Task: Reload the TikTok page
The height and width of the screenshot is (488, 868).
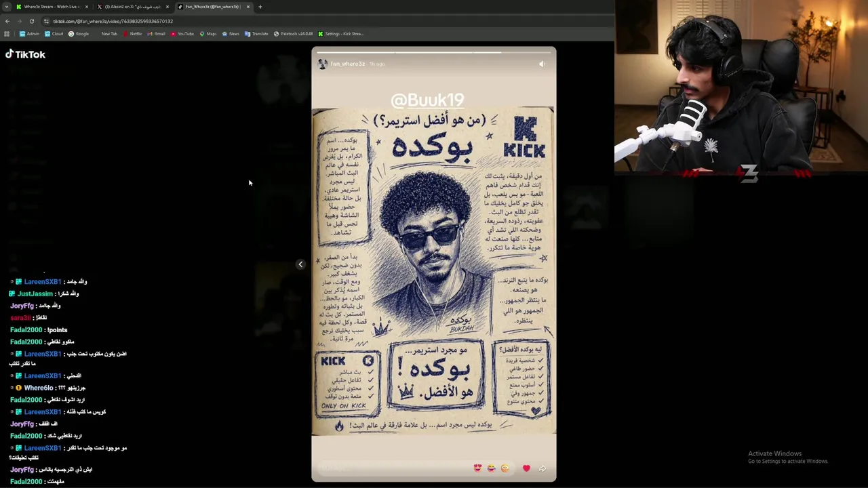Action: pos(31,21)
